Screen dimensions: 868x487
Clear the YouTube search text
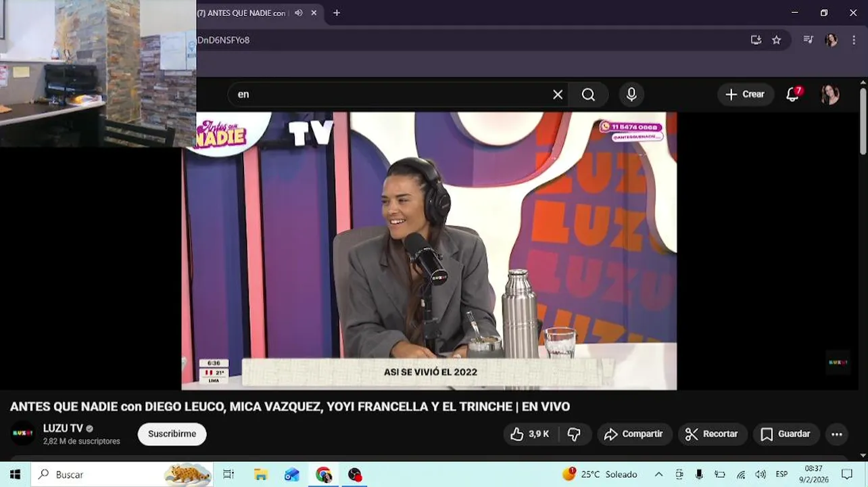pos(558,95)
